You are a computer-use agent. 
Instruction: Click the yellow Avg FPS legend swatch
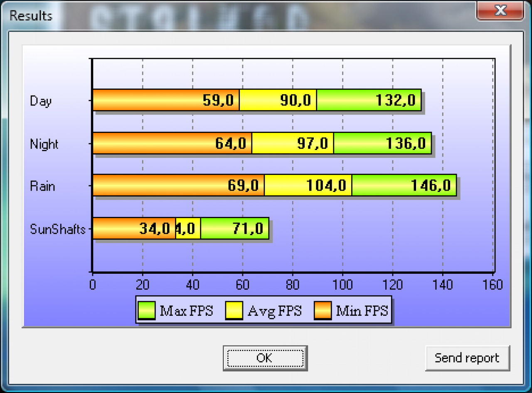234,310
